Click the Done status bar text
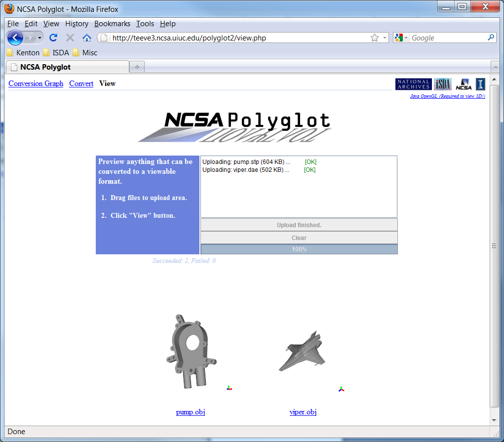 coord(16,432)
